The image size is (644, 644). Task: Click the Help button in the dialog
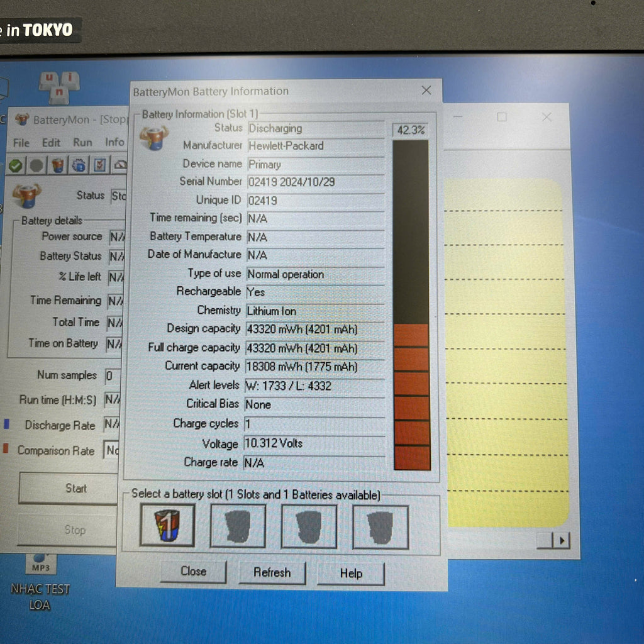351,573
